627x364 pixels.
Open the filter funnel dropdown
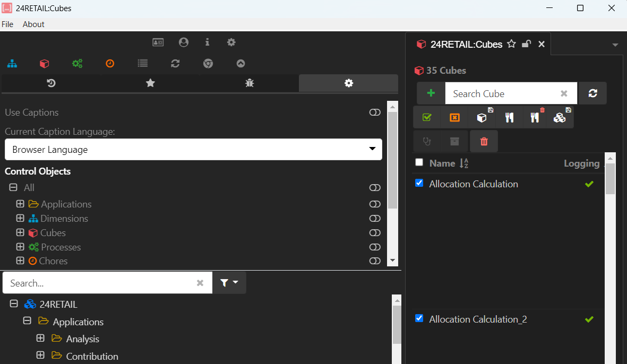229,283
